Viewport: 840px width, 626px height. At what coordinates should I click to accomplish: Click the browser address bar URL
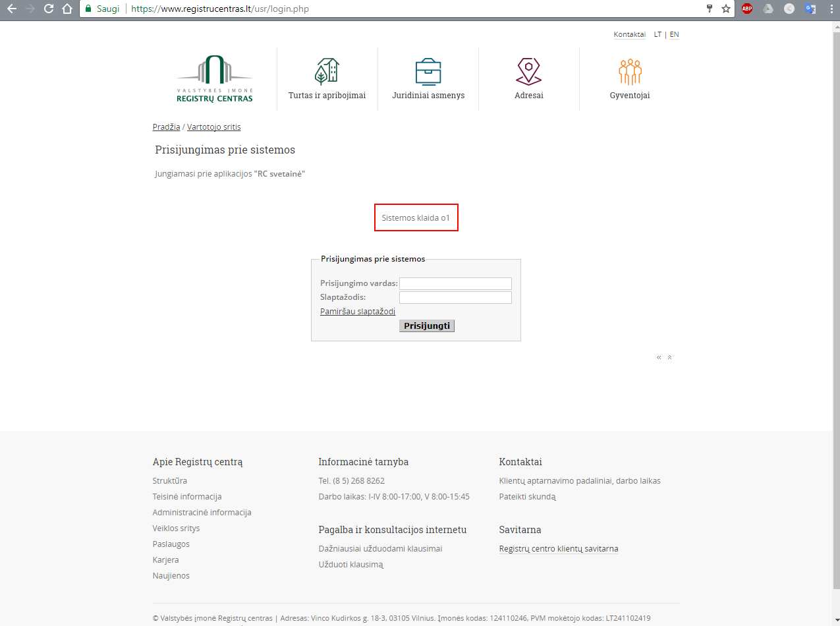220,9
